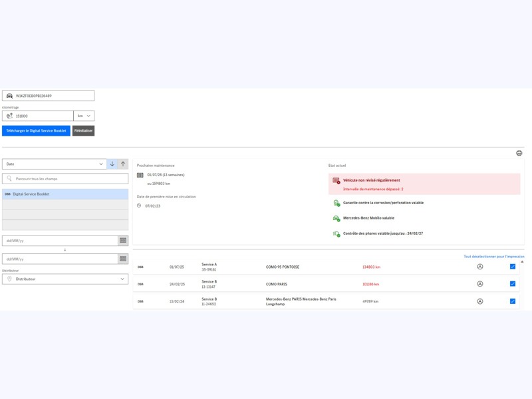Click Tout désélectionner pour l'impression link
Image resolution: width=532 pixels, height=399 pixels.
tap(493, 256)
